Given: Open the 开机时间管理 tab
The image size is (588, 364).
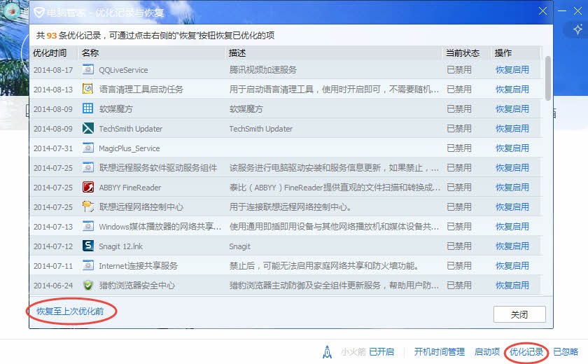Looking at the screenshot, I should [439, 351].
